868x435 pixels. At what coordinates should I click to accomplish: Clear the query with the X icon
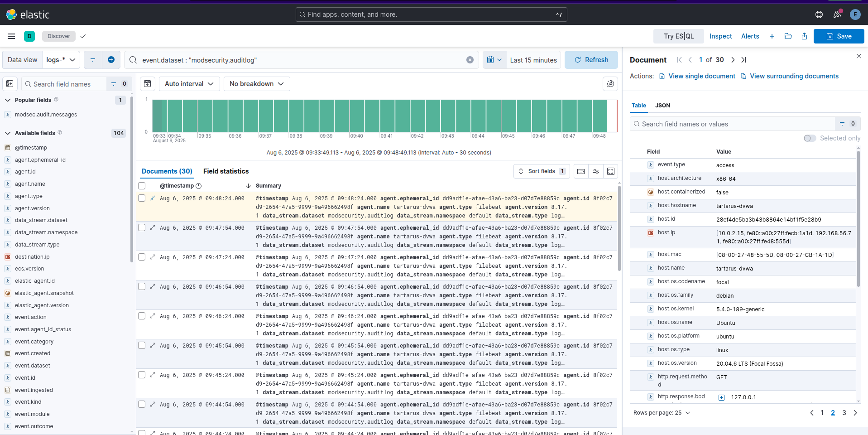click(470, 60)
